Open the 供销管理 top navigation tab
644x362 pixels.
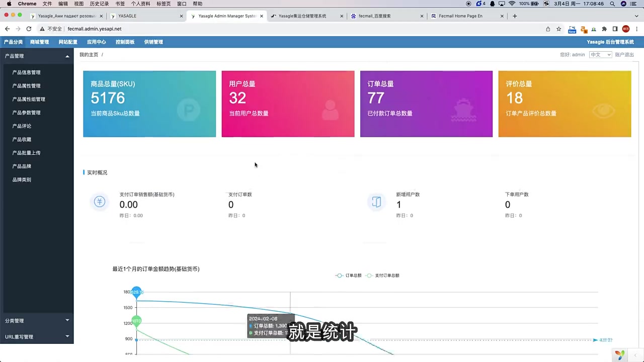pos(153,42)
